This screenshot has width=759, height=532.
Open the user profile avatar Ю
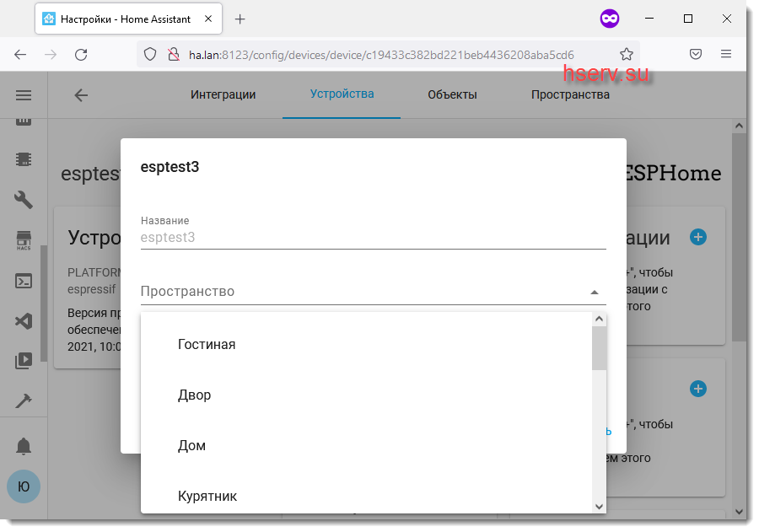click(24, 486)
